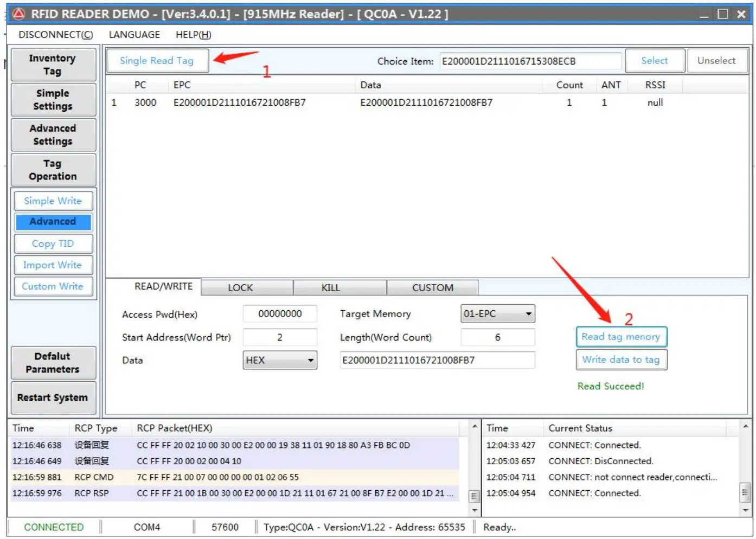The image size is (756, 539).
Task: Open the LANGUAGE menu
Action: (134, 35)
